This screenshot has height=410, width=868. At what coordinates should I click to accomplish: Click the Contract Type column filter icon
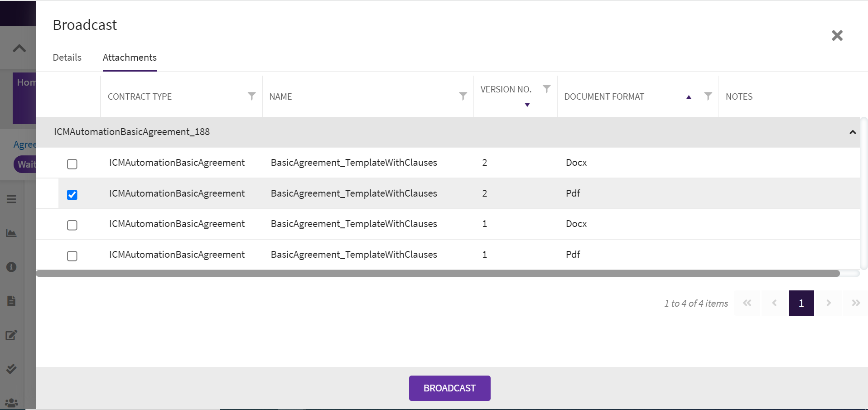pyautogui.click(x=251, y=96)
